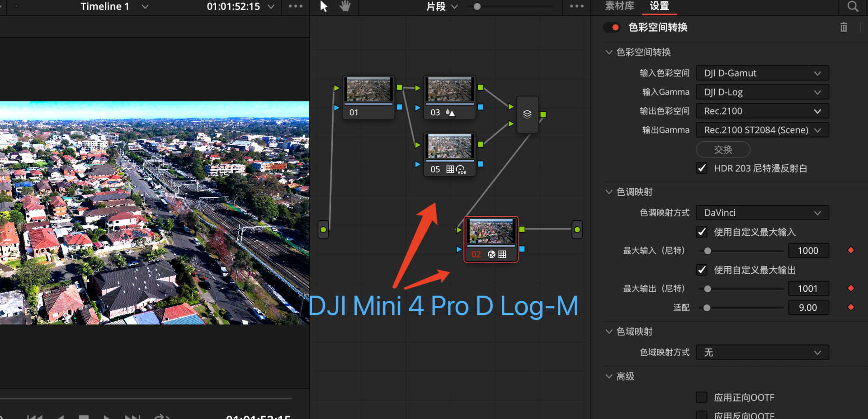Uncheck HDR 203 尼特漫反射白 checkbox
868x419 pixels.
702,168
